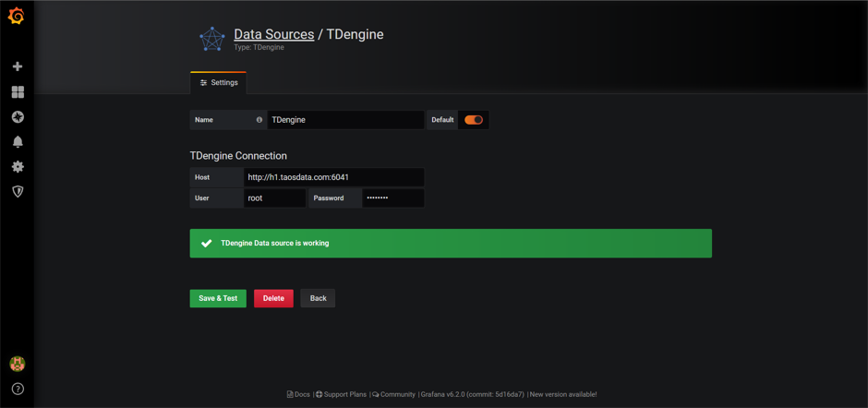Open the Community footer link
868x408 pixels.
393,395
